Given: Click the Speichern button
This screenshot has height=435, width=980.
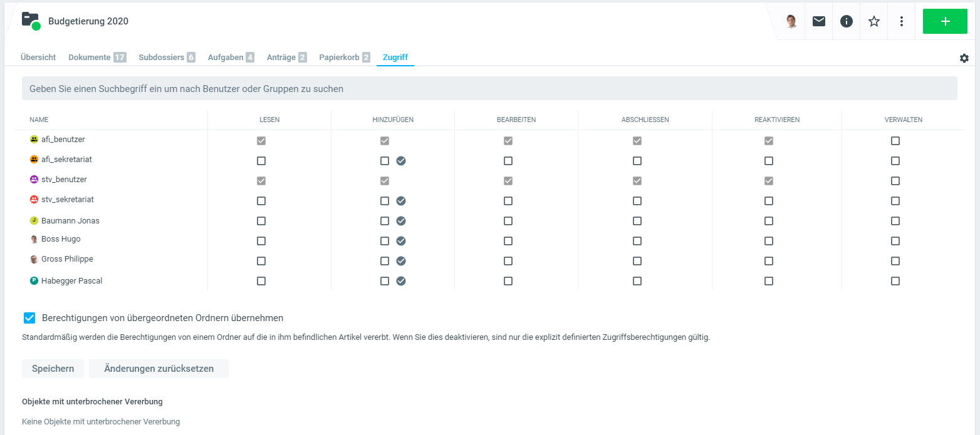Looking at the screenshot, I should [53, 369].
